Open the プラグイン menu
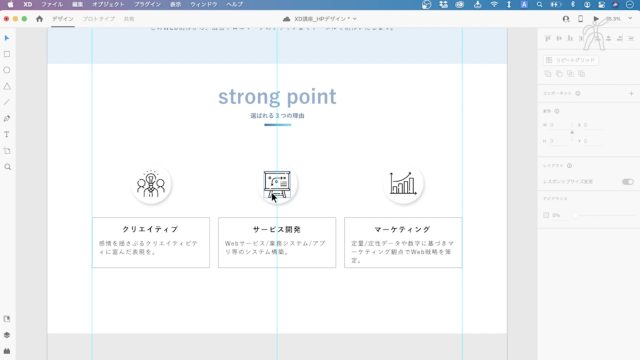The image size is (640, 360). pos(148,4)
